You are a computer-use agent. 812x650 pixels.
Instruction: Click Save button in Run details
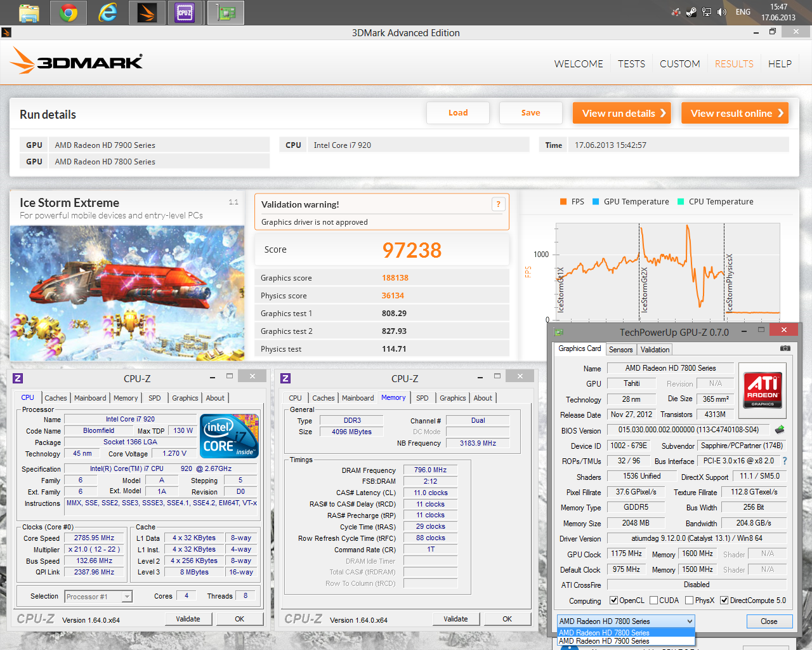click(531, 113)
